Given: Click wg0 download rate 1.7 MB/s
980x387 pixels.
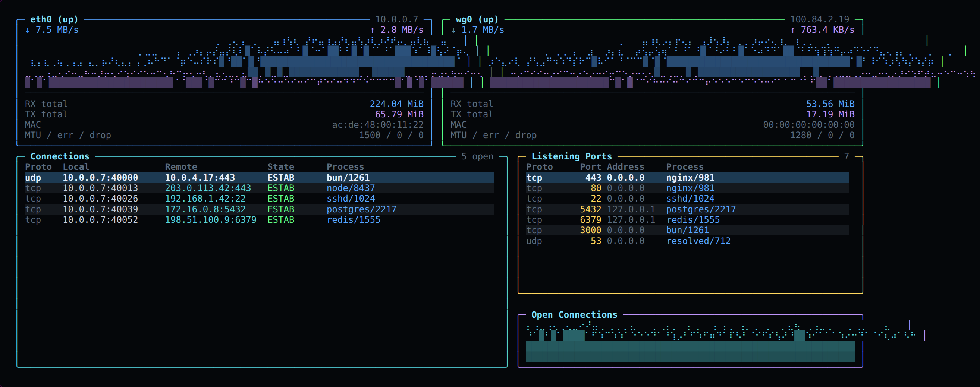Looking at the screenshot, I should click(x=477, y=30).
